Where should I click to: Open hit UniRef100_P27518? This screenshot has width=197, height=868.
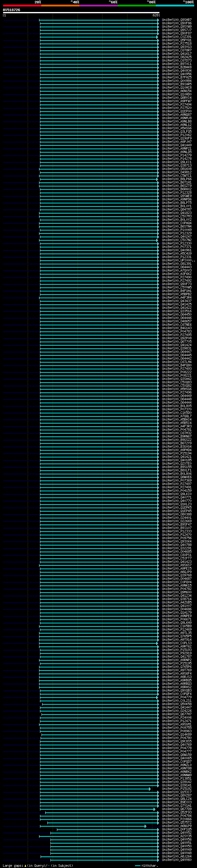[x=176, y=43]
